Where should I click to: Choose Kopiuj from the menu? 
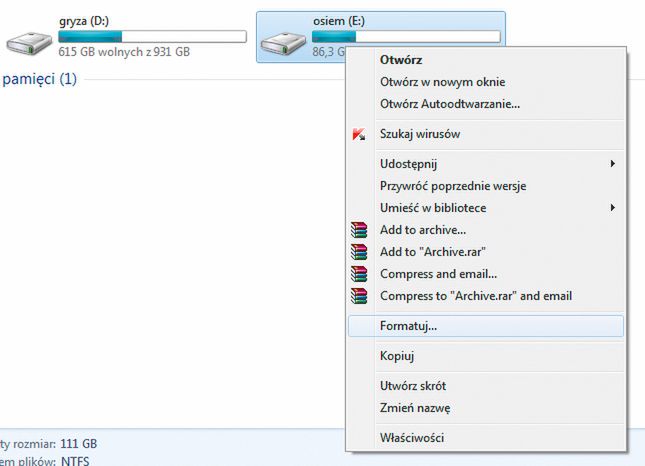click(x=486, y=356)
